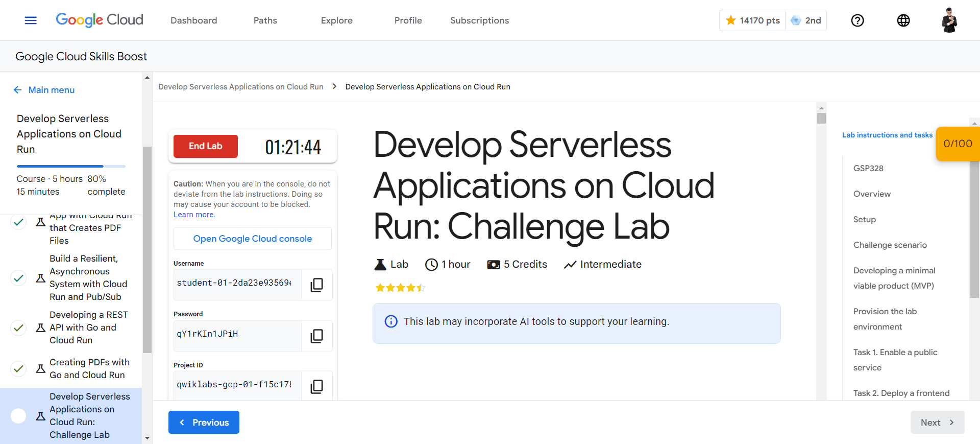This screenshot has width=980, height=444.
Task: Open the Google Cloud console
Action: click(x=252, y=239)
